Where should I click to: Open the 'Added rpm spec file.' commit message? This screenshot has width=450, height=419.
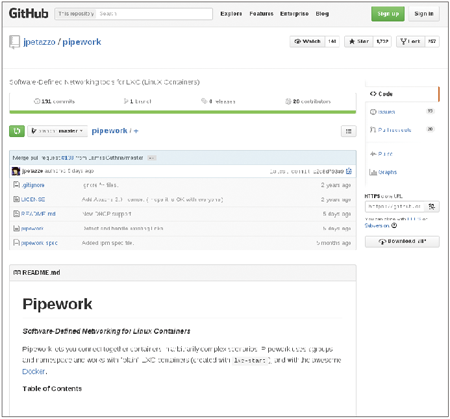click(108, 243)
